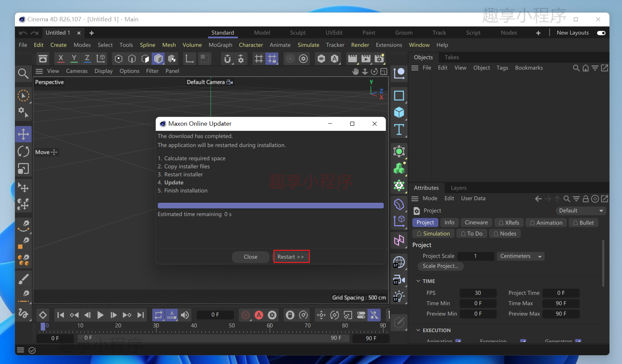This screenshot has height=364, width=622.
Task: Click the FPS value field
Action: coord(478,293)
